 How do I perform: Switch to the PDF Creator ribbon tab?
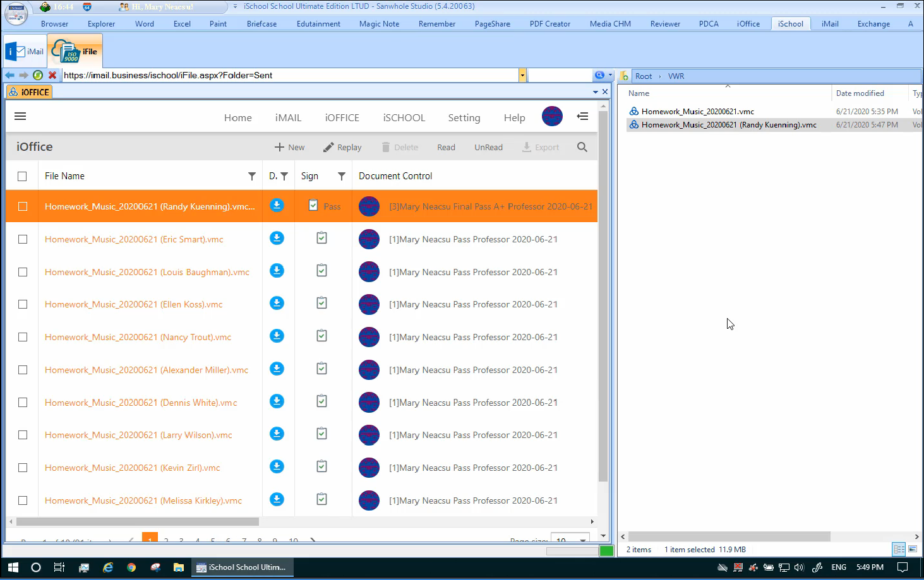tap(549, 24)
